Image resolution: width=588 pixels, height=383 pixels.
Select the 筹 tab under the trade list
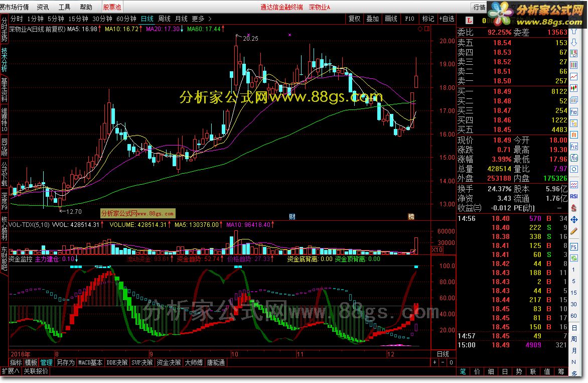(x=561, y=372)
